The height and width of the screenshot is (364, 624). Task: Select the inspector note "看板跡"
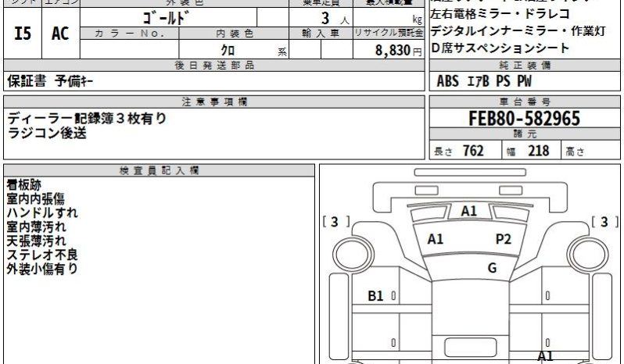pos(24,185)
